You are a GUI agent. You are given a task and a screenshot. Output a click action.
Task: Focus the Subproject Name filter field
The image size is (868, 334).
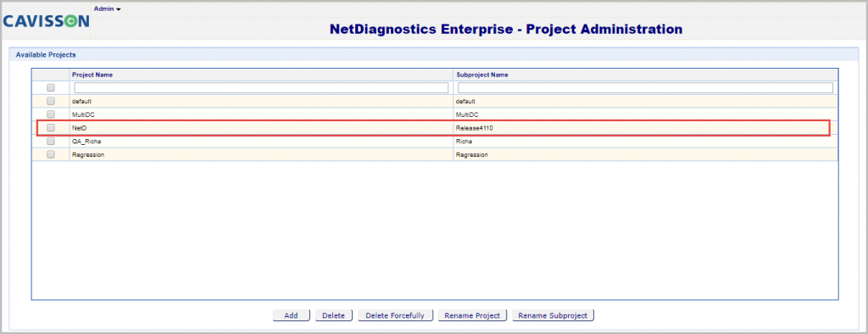coord(645,87)
